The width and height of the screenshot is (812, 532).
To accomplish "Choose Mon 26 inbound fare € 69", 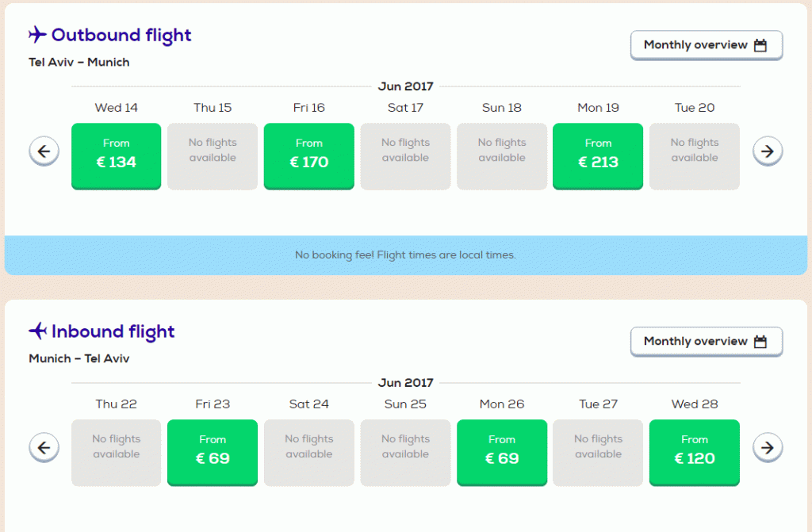I will click(502, 453).
